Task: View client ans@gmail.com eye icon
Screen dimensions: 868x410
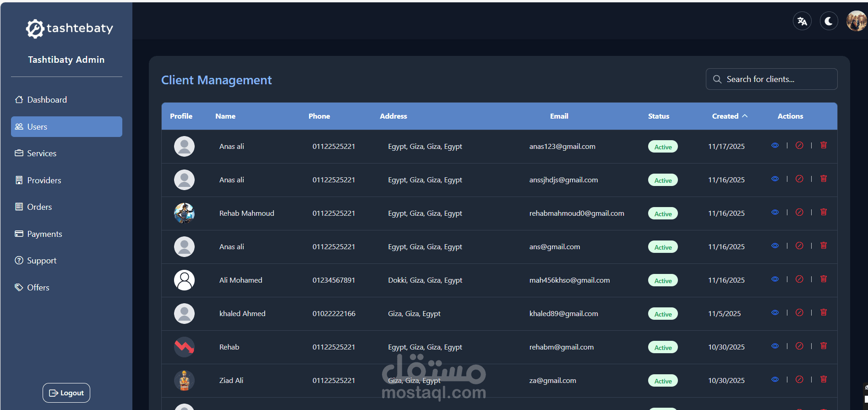Action: click(x=775, y=246)
